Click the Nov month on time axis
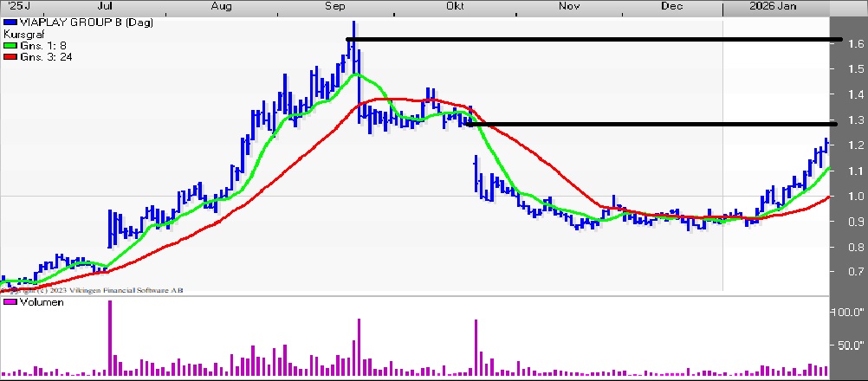This screenshot has height=381, width=868. [x=568, y=6]
